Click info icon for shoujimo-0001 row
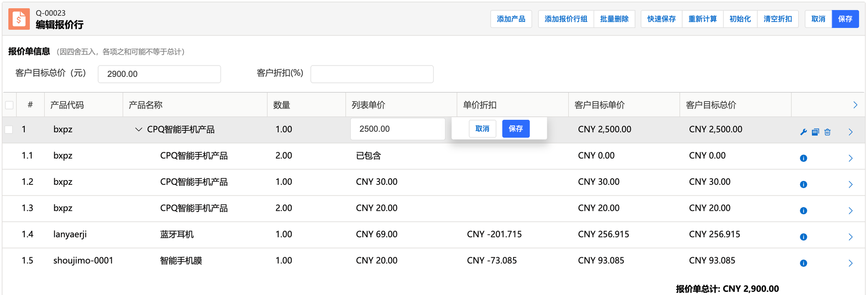Viewport: 868px width, 295px height. coord(803,263)
